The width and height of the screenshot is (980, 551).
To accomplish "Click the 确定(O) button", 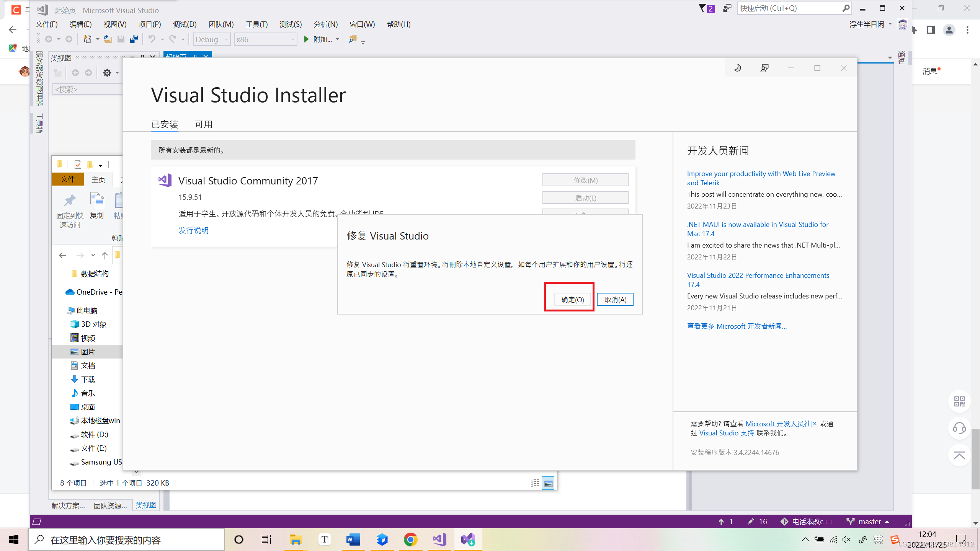I will pos(572,300).
